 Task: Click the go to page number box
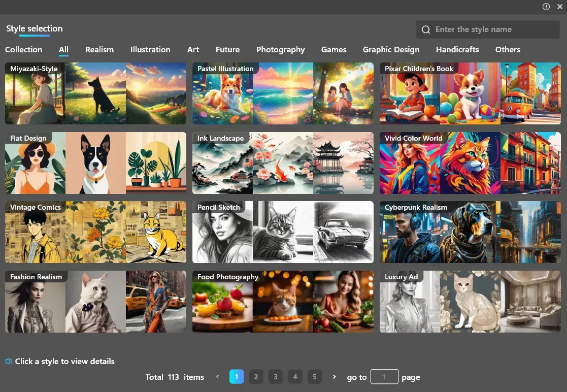[384, 377]
